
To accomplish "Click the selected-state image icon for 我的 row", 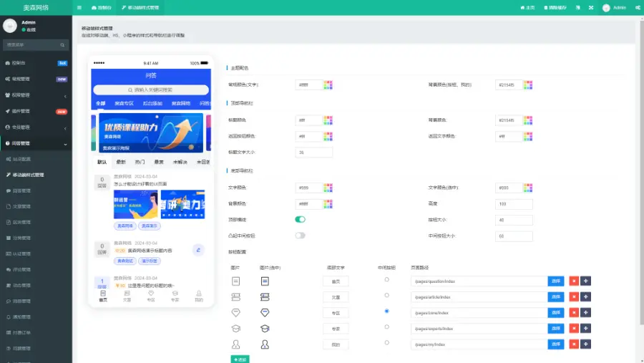I will [x=265, y=344].
